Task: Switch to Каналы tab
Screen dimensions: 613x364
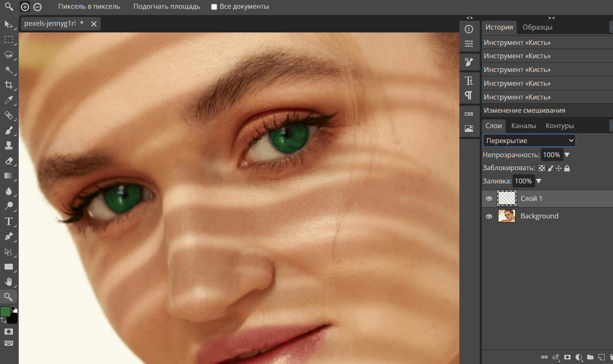Action: 524,126
